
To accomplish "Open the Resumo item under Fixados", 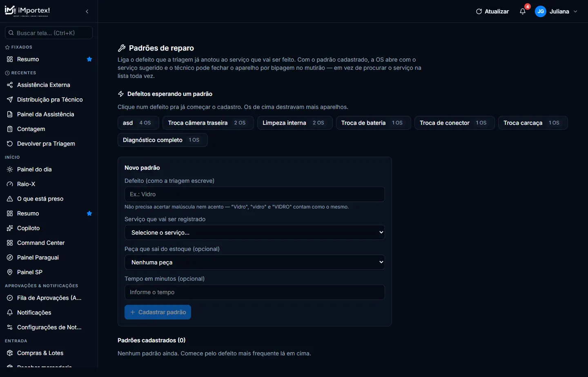I will point(49,59).
